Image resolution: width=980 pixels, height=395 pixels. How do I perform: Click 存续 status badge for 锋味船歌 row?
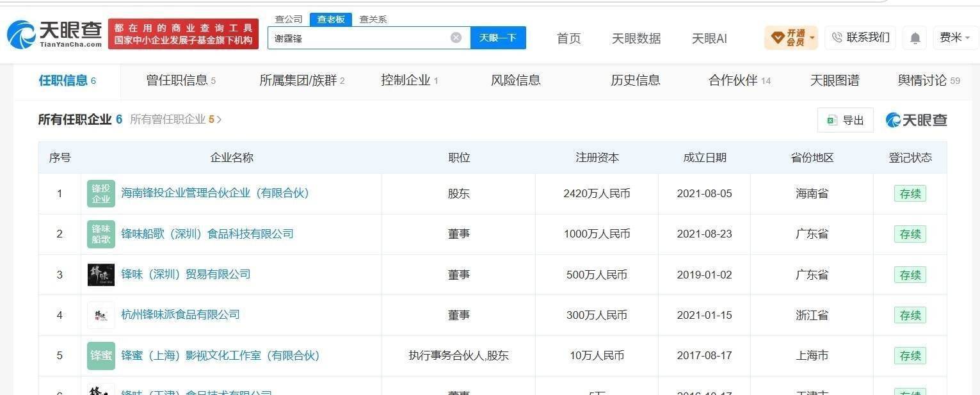(x=910, y=234)
